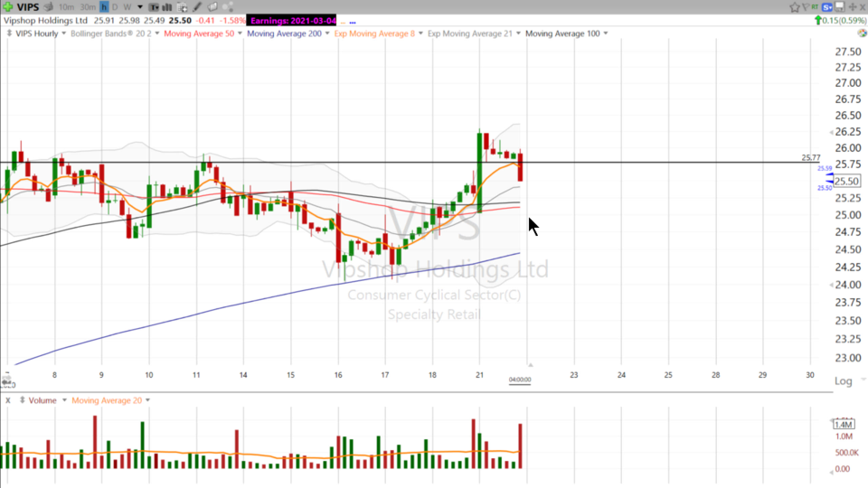Click the 25.50 current price label
The width and height of the screenshot is (868, 488).
847,182
